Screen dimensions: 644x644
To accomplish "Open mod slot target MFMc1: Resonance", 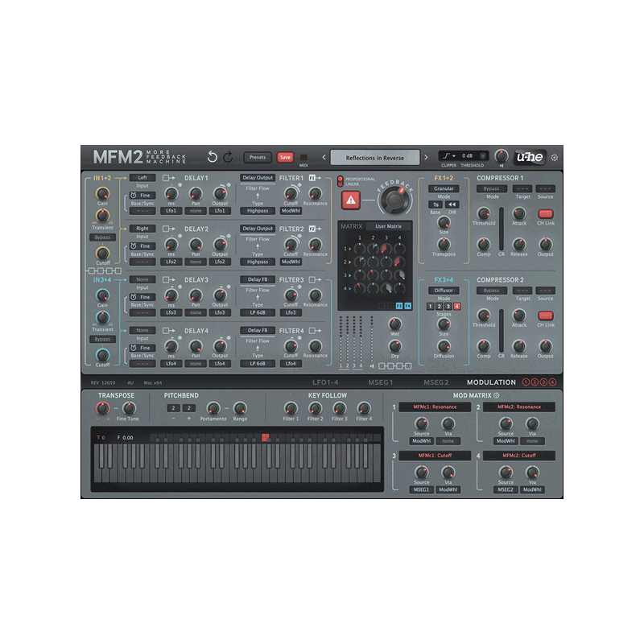I will (x=435, y=407).
